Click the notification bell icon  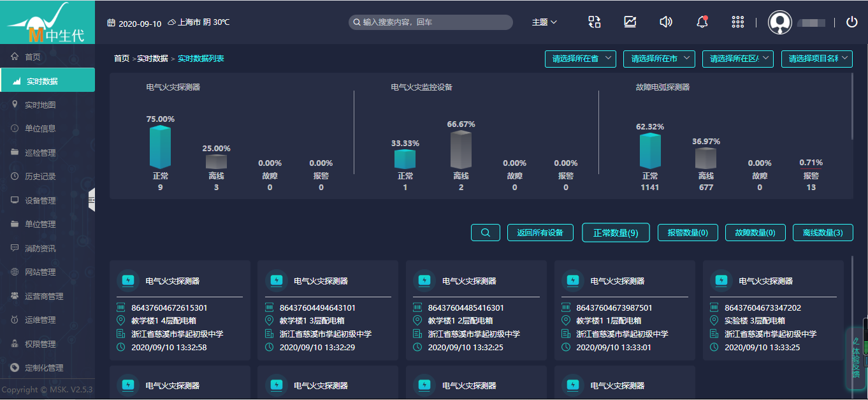[702, 22]
